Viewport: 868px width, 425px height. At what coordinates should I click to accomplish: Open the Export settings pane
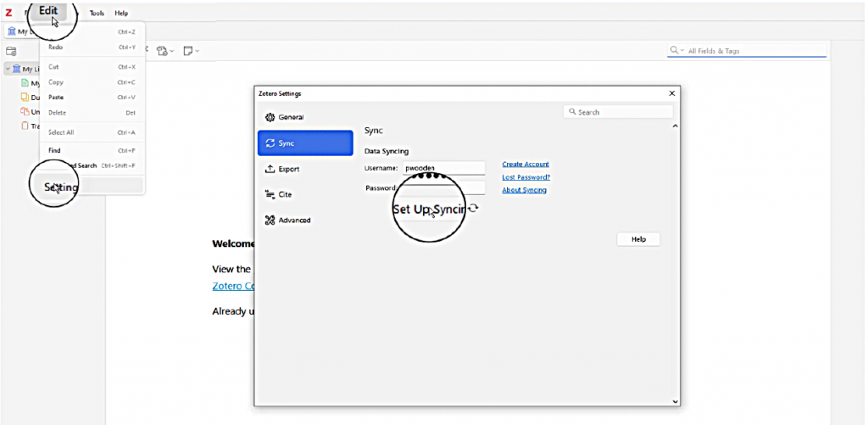(288, 169)
